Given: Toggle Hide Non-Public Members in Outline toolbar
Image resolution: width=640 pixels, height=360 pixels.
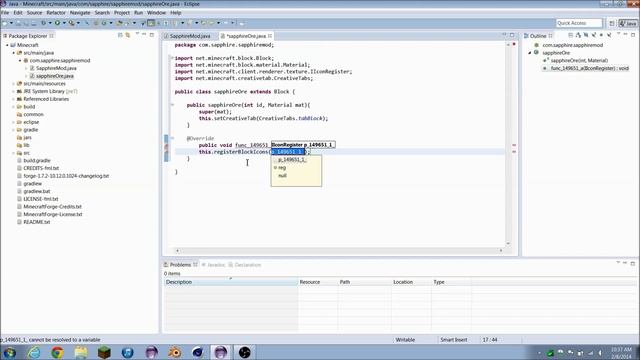Looking at the screenshot, I should 601,36.
